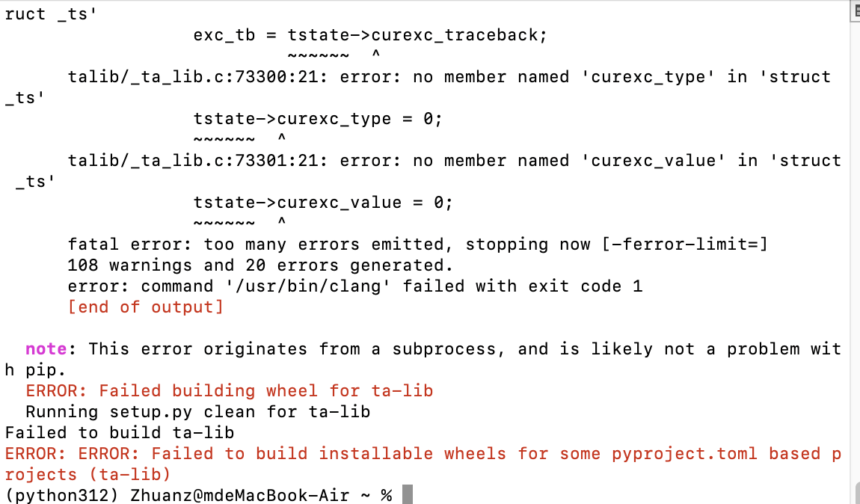Click the terminal vertical scrollbar thumb
Viewport: 860px width, 504px height.
point(857,493)
